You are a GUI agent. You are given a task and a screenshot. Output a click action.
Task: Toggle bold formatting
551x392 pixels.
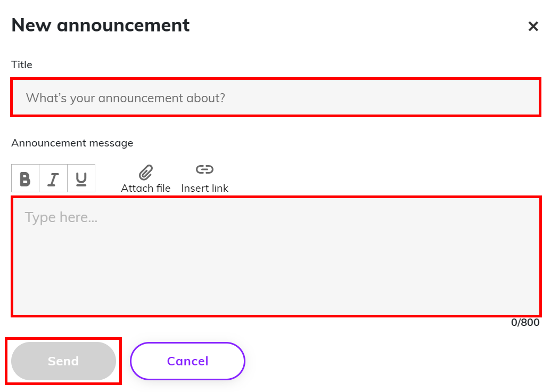pos(25,178)
